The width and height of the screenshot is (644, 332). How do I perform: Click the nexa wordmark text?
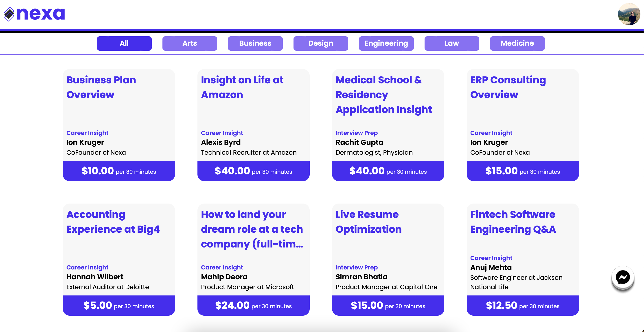point(41,14)
